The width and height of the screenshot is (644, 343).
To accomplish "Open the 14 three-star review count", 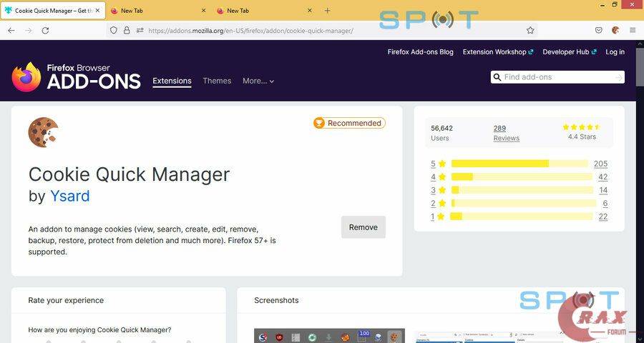I will [603, 190].
